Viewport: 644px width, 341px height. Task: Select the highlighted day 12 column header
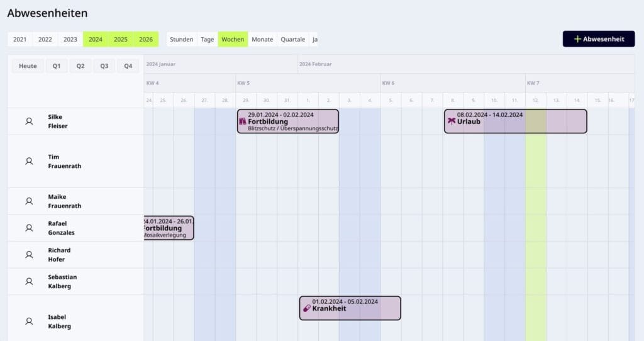tap(536, 100)
